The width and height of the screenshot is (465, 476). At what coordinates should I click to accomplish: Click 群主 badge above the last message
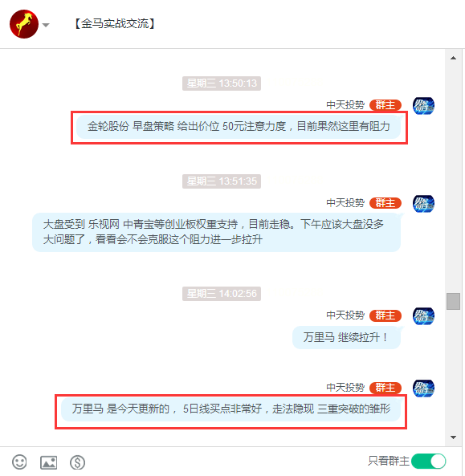click(x=385, y=388)
